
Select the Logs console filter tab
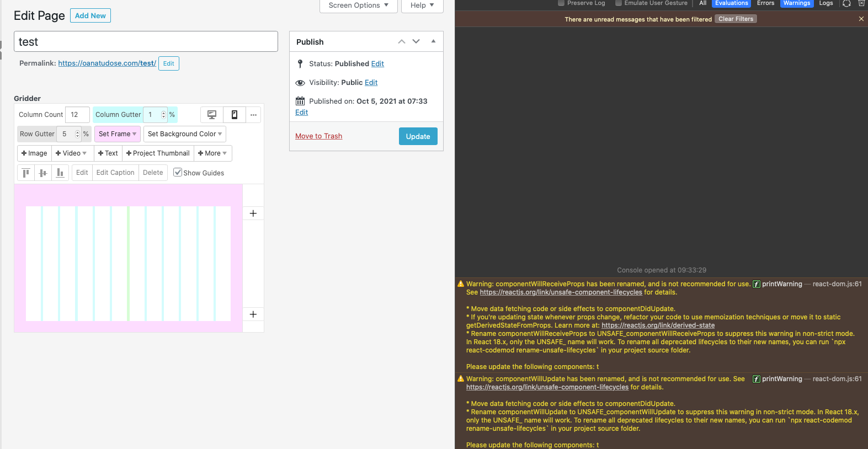point(826,3)
